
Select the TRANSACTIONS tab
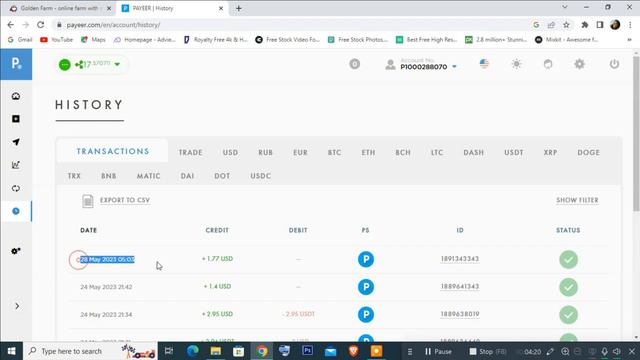coord(113,151)
